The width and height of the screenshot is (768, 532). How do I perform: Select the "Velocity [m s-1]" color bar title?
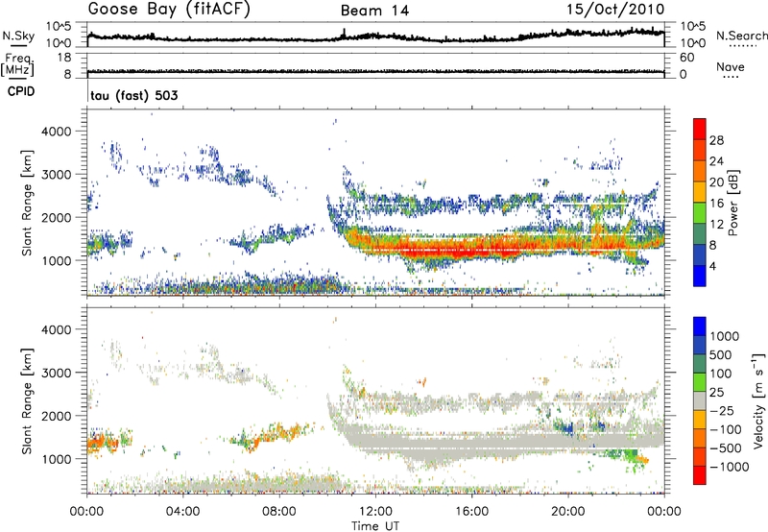click(758, 400)
